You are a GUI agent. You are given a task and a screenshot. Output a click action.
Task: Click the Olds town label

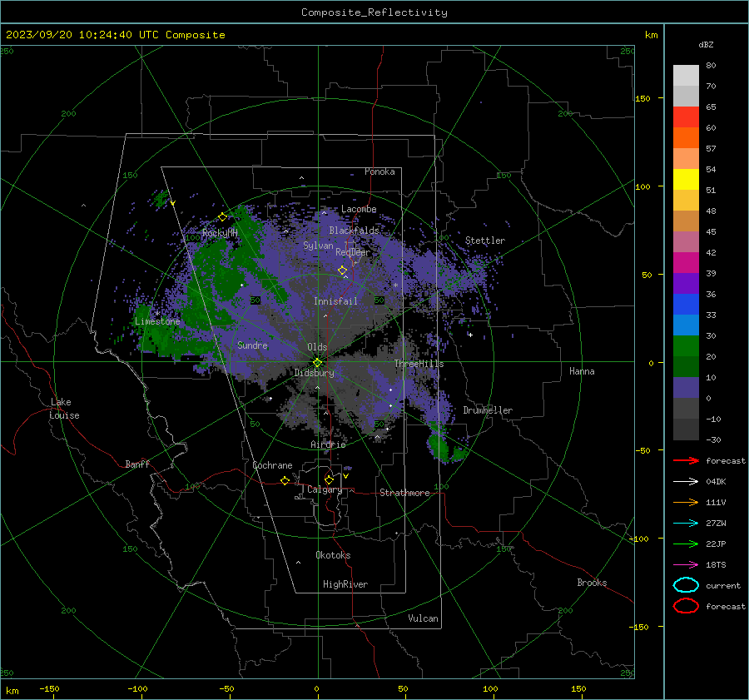point(317,347)
